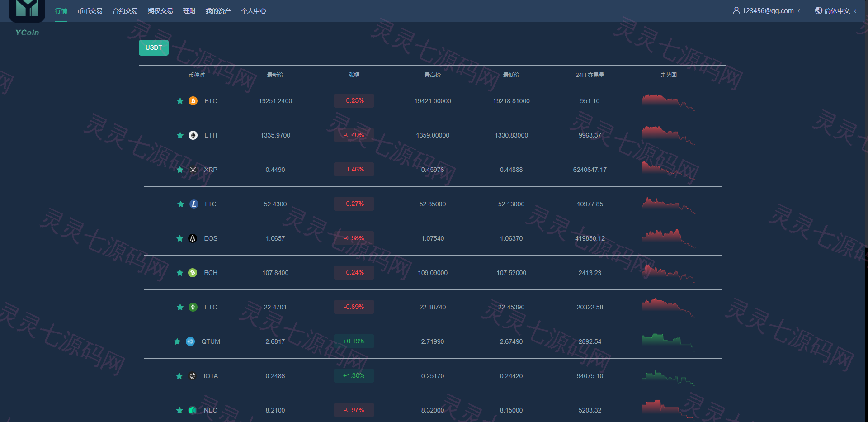
Task: Go to 币币交易 tab
Action: tap(90, 11)
